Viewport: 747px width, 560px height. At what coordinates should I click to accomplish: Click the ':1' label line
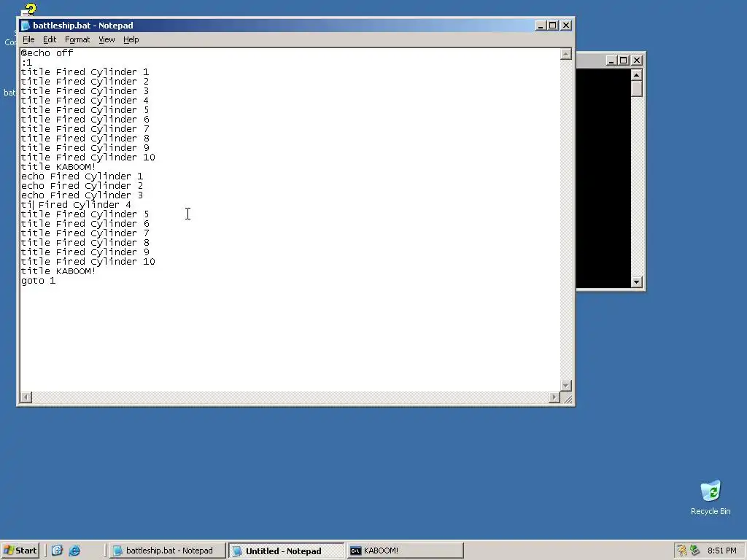(x=27, y=63)
